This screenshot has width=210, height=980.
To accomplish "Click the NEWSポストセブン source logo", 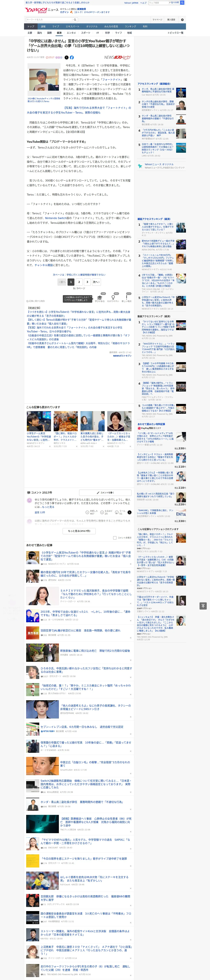I will 117,57.
